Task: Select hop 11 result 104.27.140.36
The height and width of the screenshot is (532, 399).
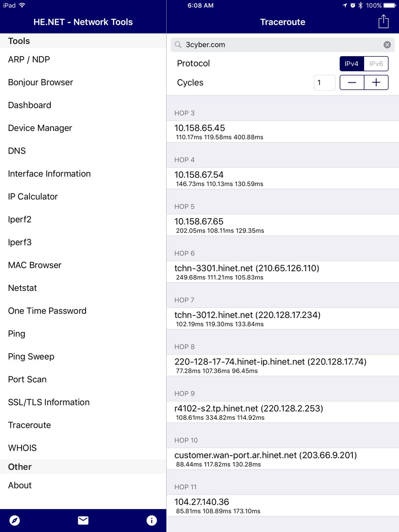Action: pyautogui.click(x=283, y=505)
